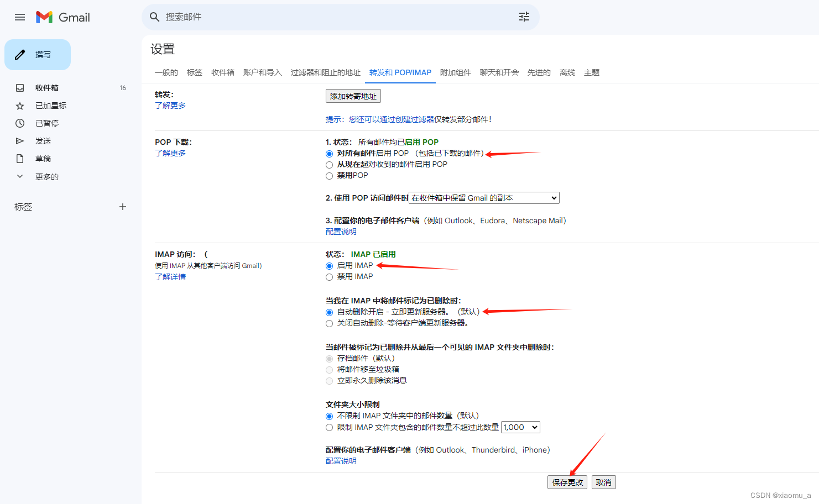Click 取消 button
The width and height of the screenshot is (819, 504).
click(604, 482)
